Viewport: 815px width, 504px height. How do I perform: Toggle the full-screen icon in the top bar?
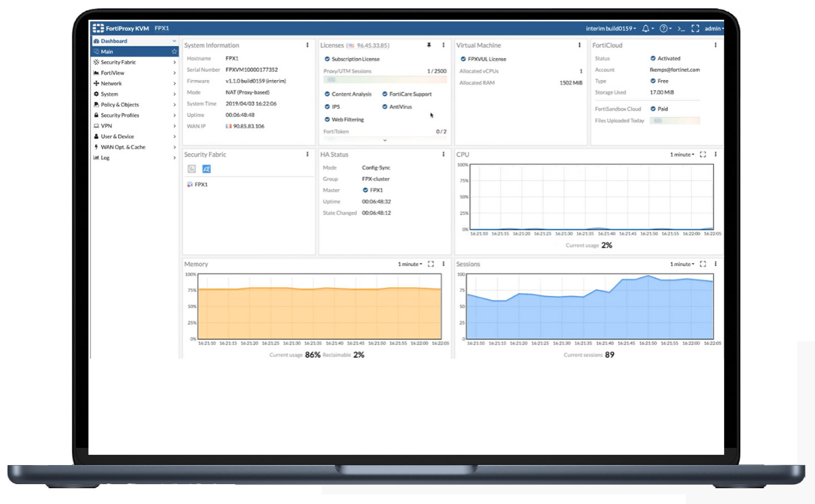tap(695, 29)
